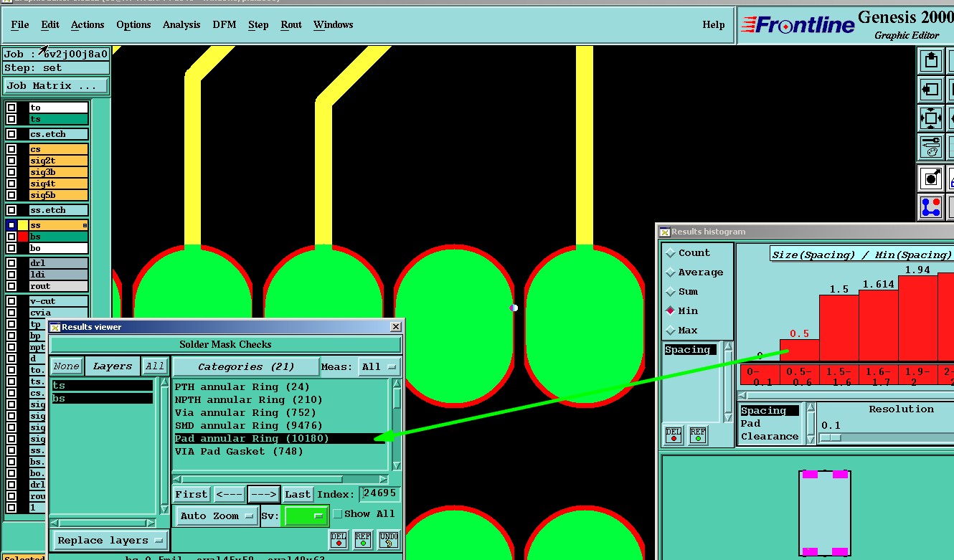This screenshot has width=954, height=560.
Task: Click the zoom-fit icon with four arrows around a square
Action: point(931,118)
